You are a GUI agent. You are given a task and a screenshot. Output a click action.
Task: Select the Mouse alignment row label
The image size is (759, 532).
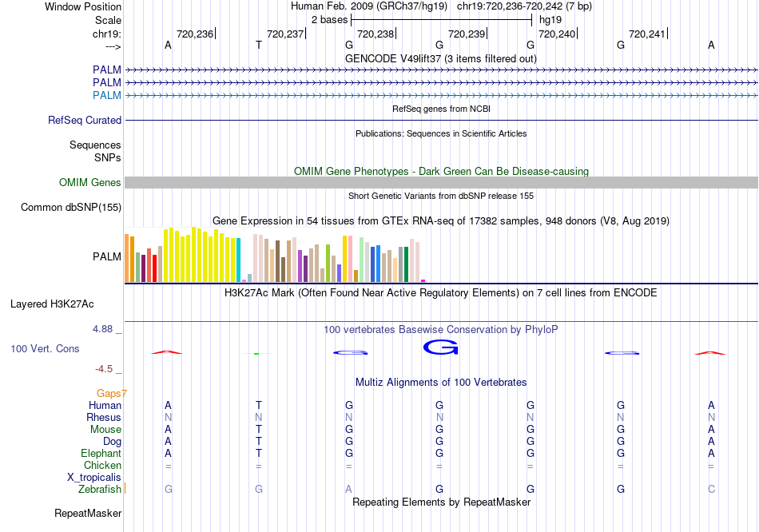(105, 430)
